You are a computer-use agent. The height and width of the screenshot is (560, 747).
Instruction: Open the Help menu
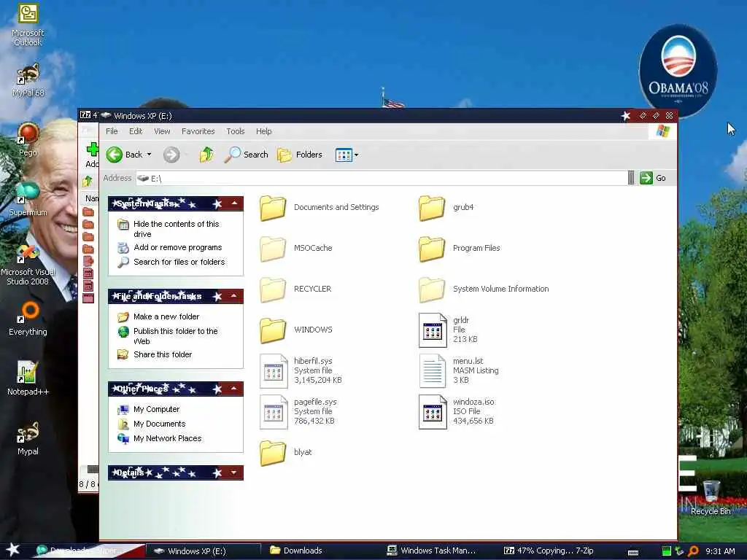264,131
